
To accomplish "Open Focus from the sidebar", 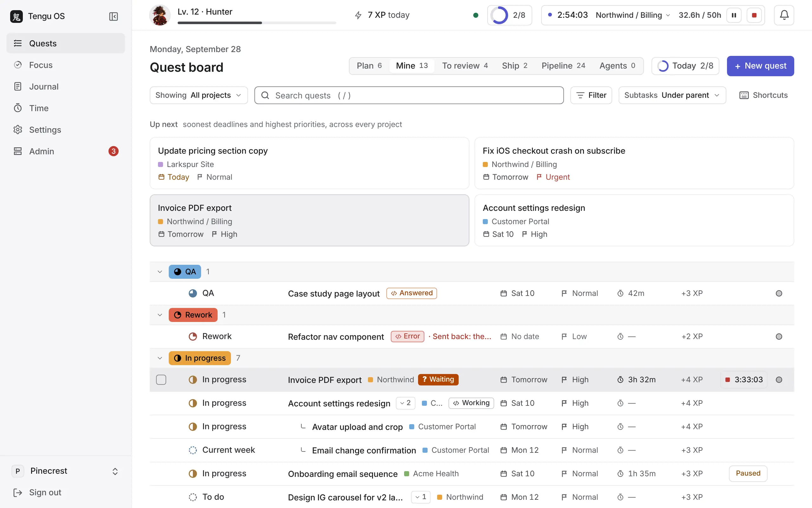I will click(x=66, y=65).
